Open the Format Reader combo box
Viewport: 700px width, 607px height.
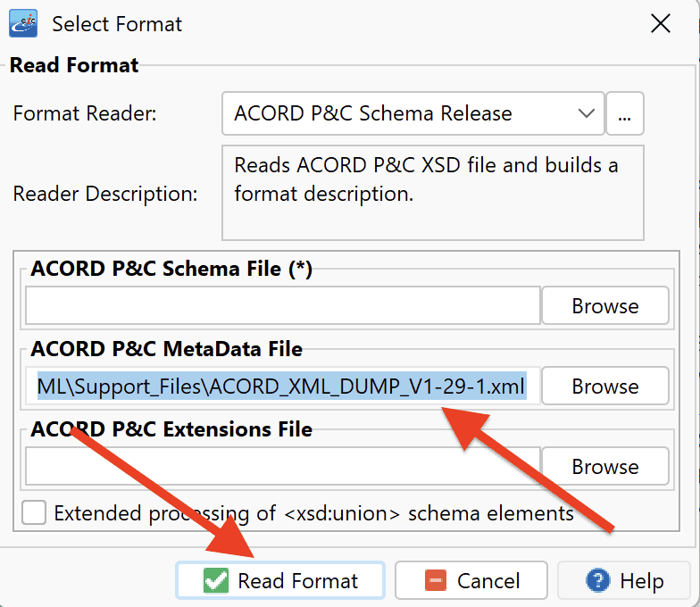tap(412, 113)
